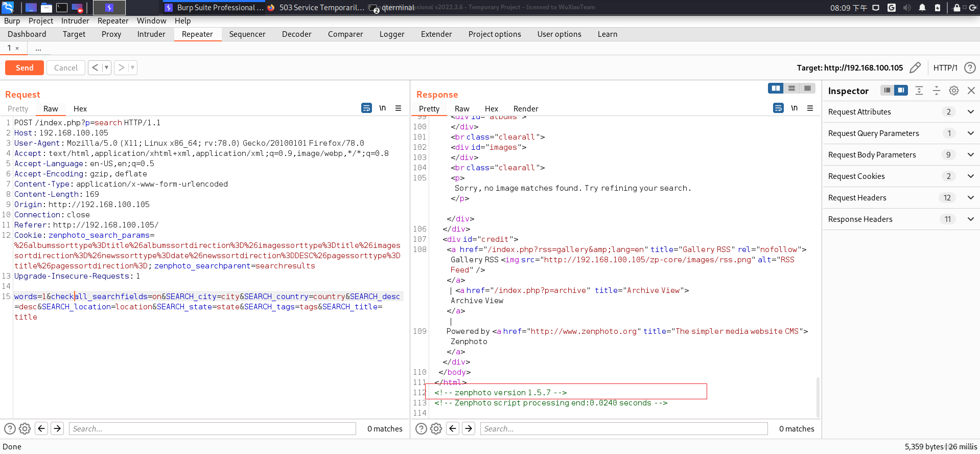Viewport: 980px width, 454px height.
Task: Switch to the Decoder tab
Action: pos(296,34)
